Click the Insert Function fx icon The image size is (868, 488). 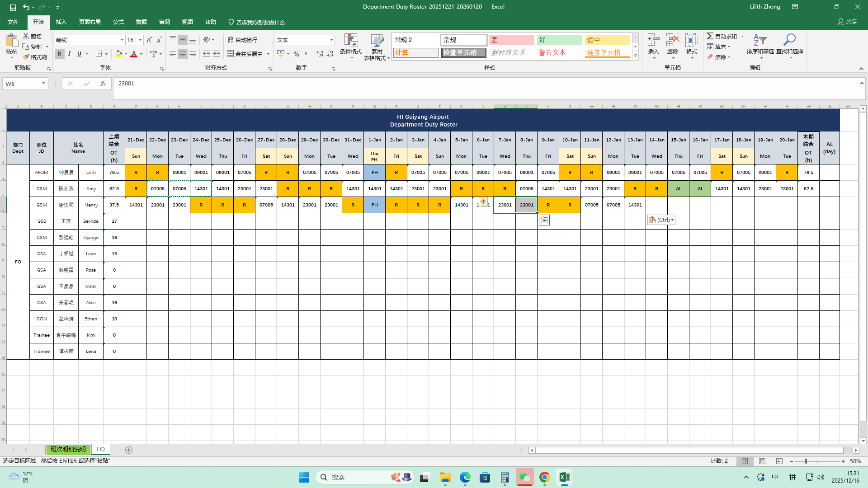(x=103, y=84)
